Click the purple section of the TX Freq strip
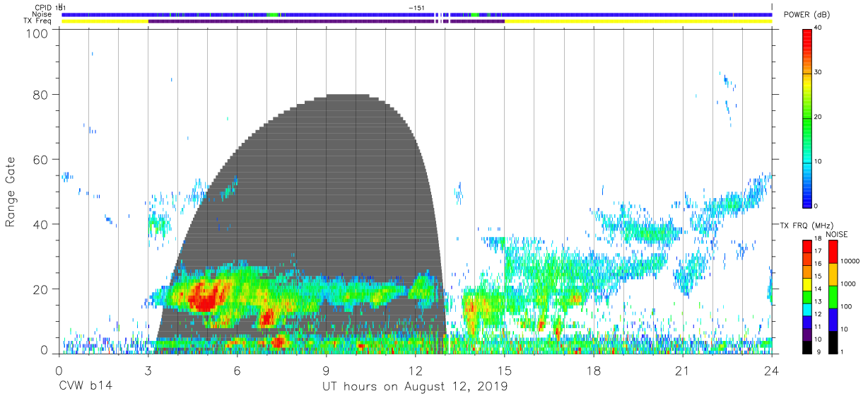Screen dimensions: 868x401 pyautogui.click(x=326, y=21)
